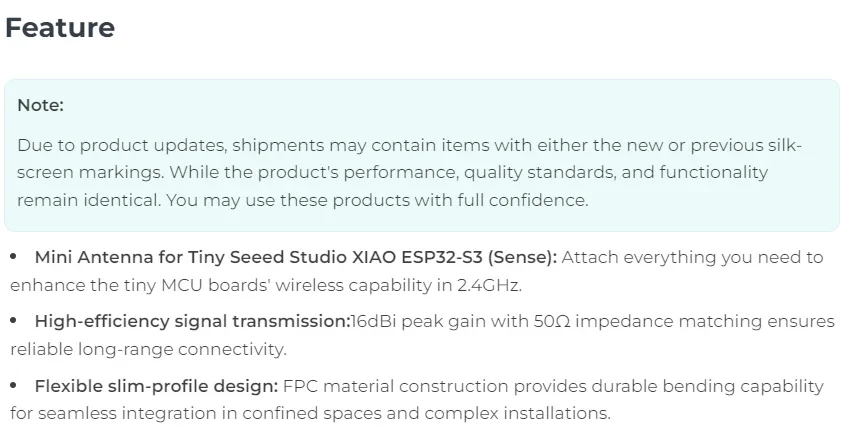Click the Feature heading
The height and width of the screenshot is (437, 845).
point(60,27)
